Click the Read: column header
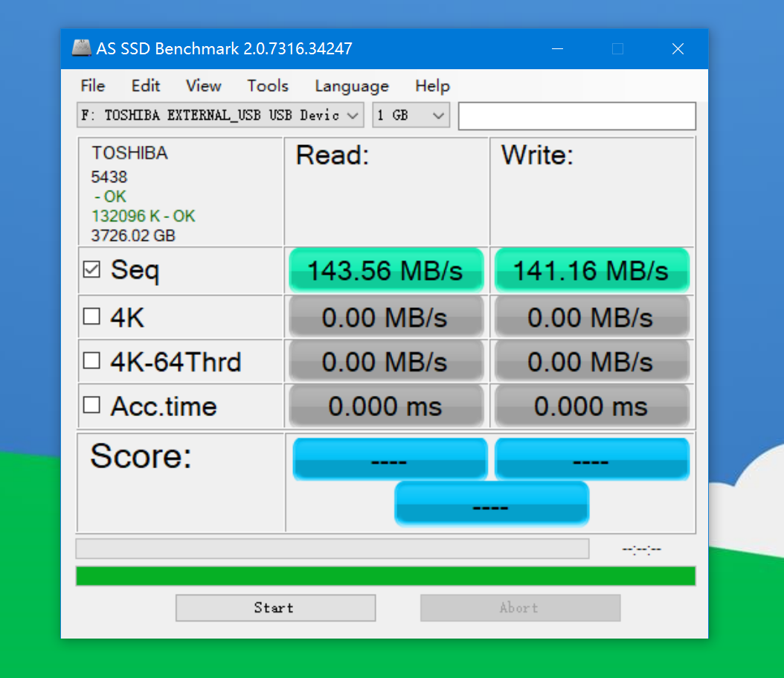The image size is (784, 678). 332,155
